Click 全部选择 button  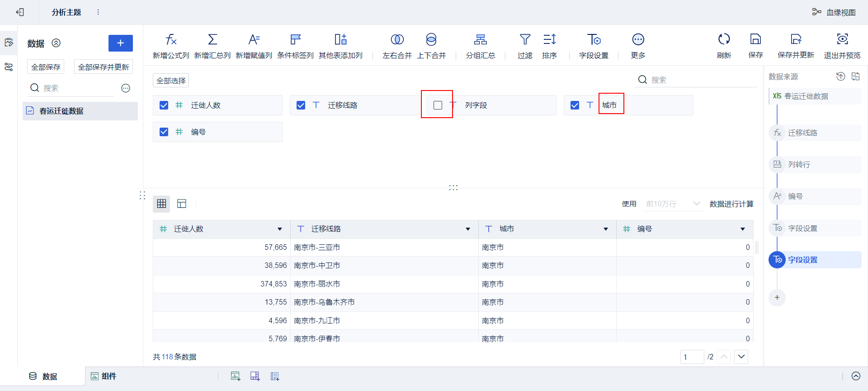[x=171, y=81]
